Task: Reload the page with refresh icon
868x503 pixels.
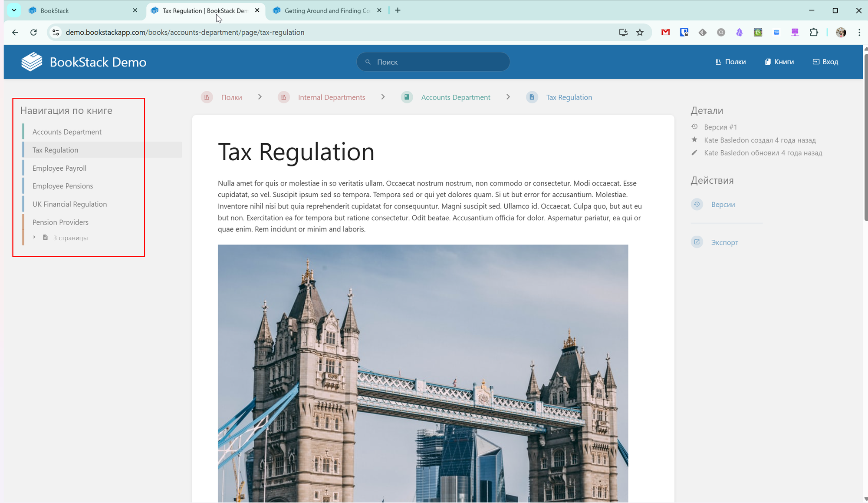Action: pos(33,32)
